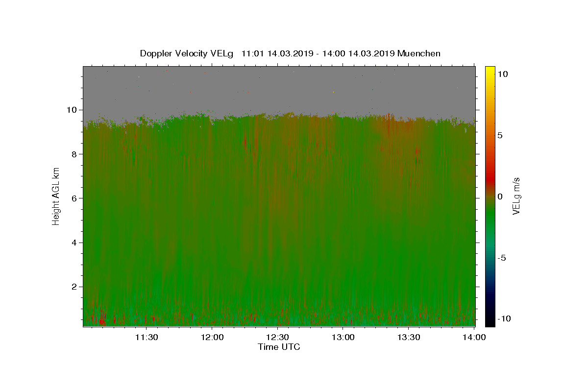Click the date range "11:01 14.03.2019 - 14:00 14.03.2019"
Viewport: 588px width, 392px height.
coord(318,53)
